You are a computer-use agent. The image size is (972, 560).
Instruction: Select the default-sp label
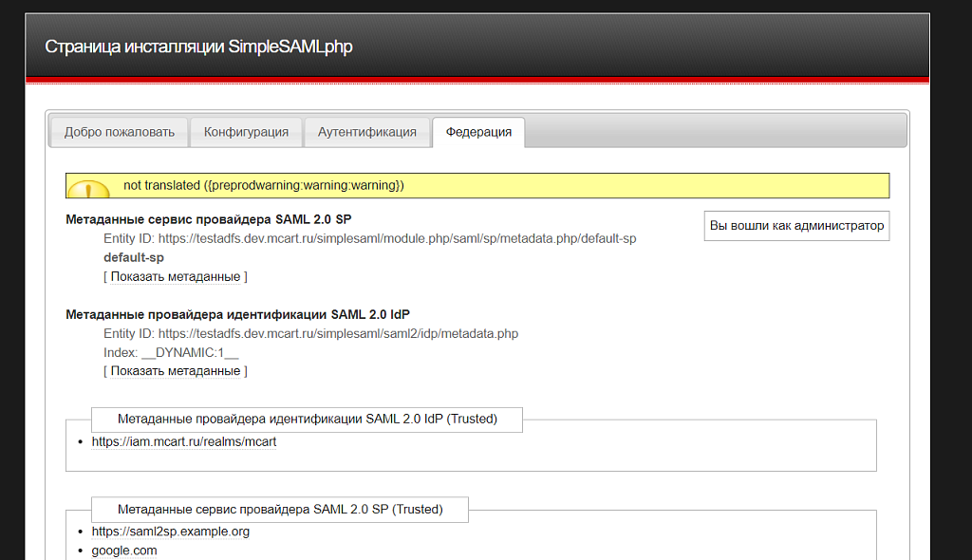point(131,257)
